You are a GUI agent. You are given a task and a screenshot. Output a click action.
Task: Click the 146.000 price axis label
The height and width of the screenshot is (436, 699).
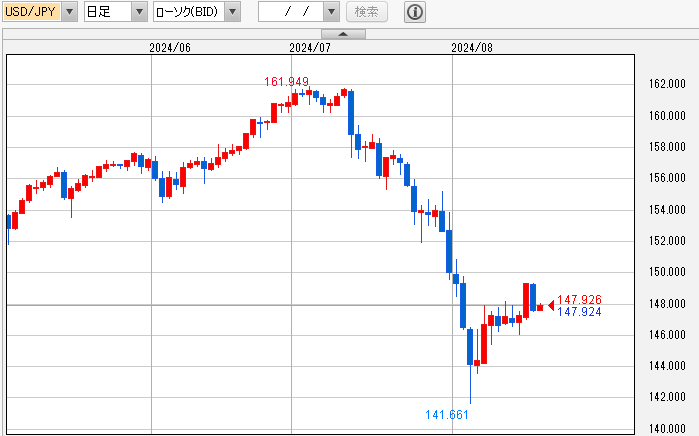click(x=667, y=335)
